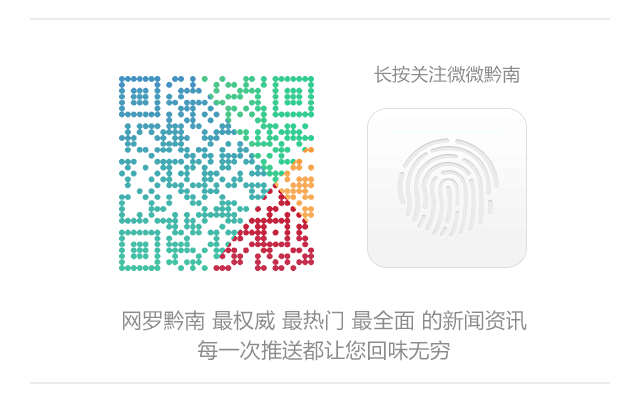Click the gray divider line above the QR code
The height and width of the screenshot is (406, 640).
[320, 19]
